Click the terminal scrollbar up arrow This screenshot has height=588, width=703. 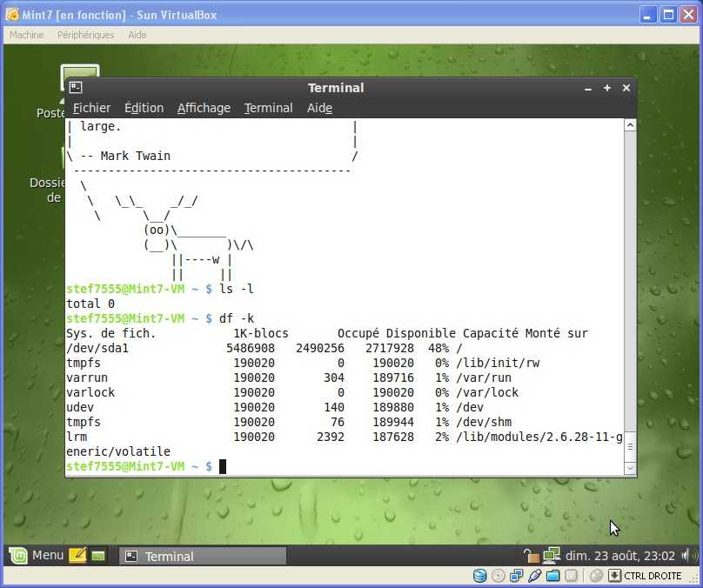point(630,125)
